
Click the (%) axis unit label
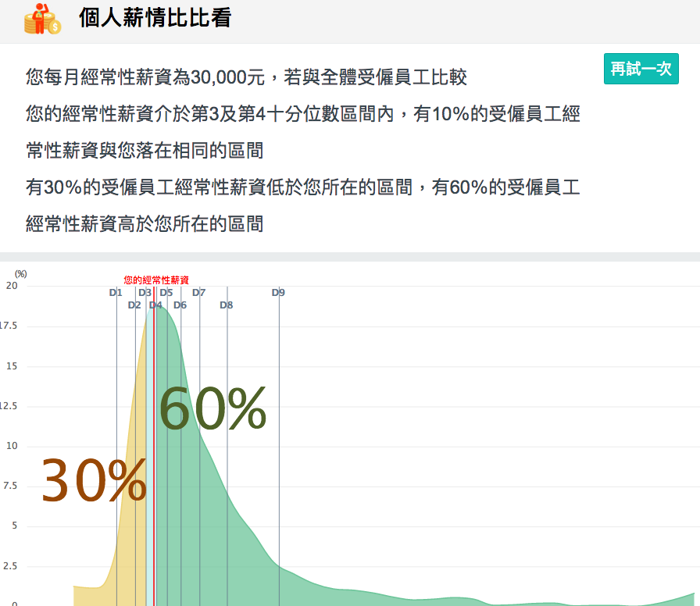click(21, 273)
